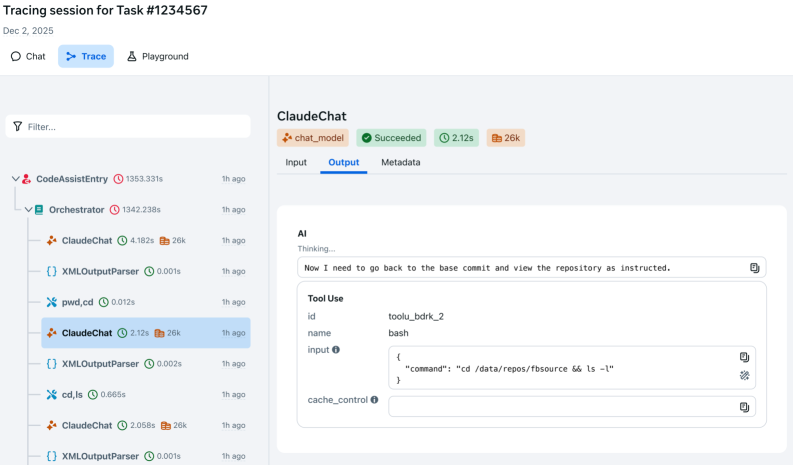Viewport: 793px width, 465px height.
Task: Click the branch icon in Trace tab
Action: pos(71,56)
